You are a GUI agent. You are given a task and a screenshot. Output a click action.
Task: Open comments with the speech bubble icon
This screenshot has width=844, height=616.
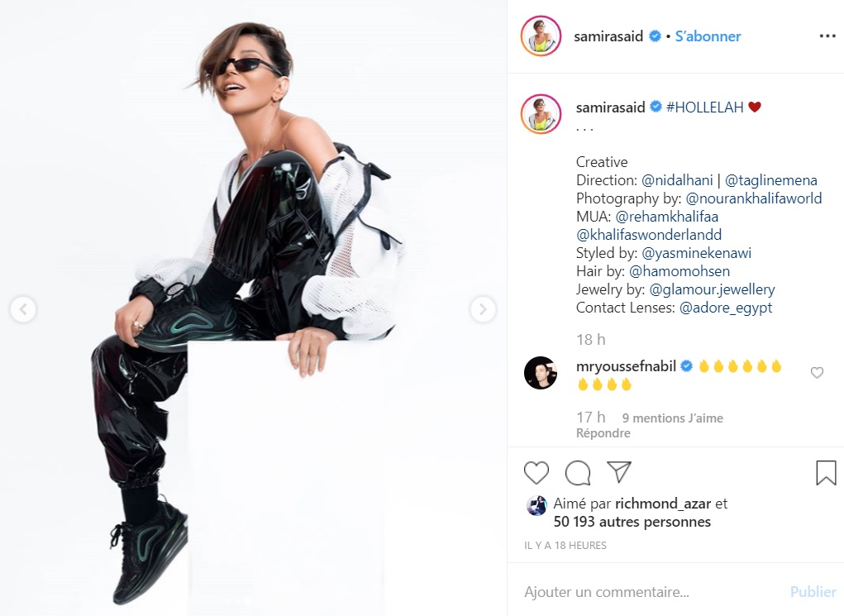click(578, 473)
